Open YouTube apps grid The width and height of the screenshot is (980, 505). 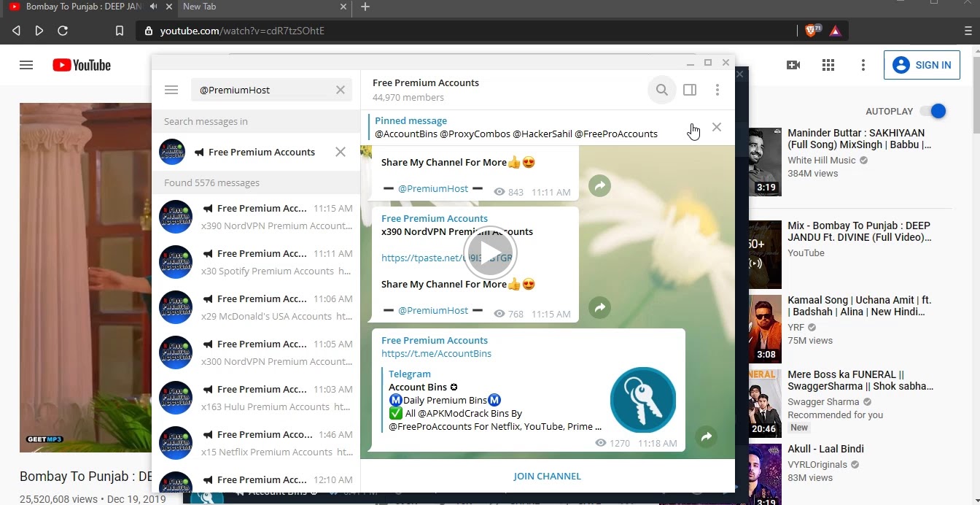click(828, 65)
